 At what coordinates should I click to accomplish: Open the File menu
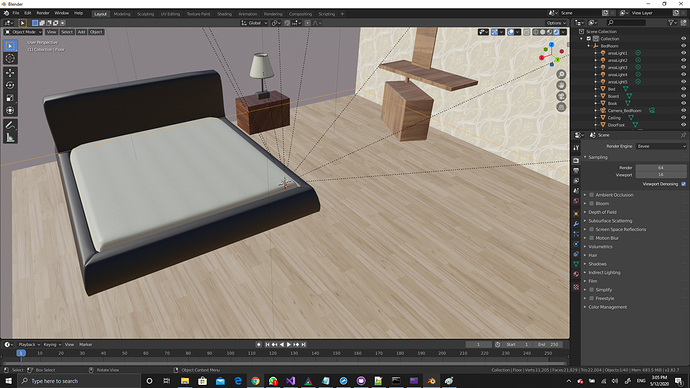tap(16, 13)
